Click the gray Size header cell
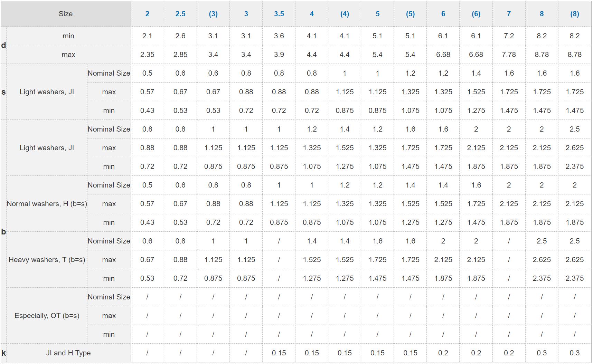593x364 pixels. click(x=66, y=14)
